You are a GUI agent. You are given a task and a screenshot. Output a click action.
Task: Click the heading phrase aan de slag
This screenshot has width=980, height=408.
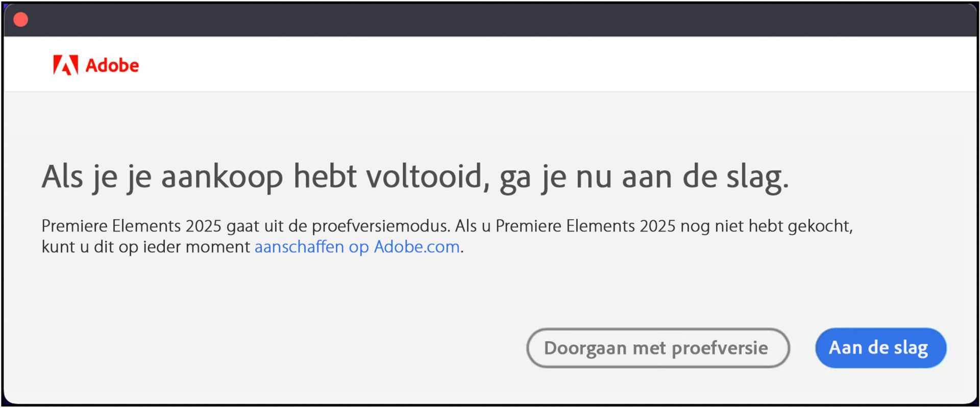coord(705,177)
